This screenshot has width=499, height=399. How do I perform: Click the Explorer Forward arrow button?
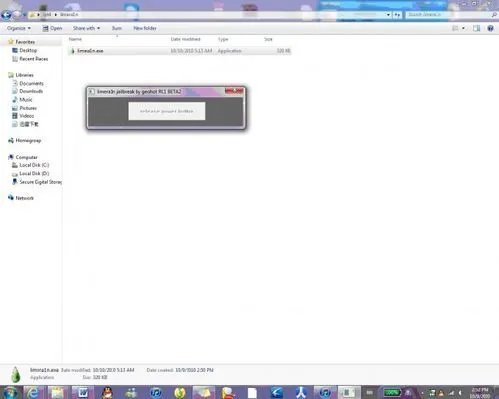[17, 15]
